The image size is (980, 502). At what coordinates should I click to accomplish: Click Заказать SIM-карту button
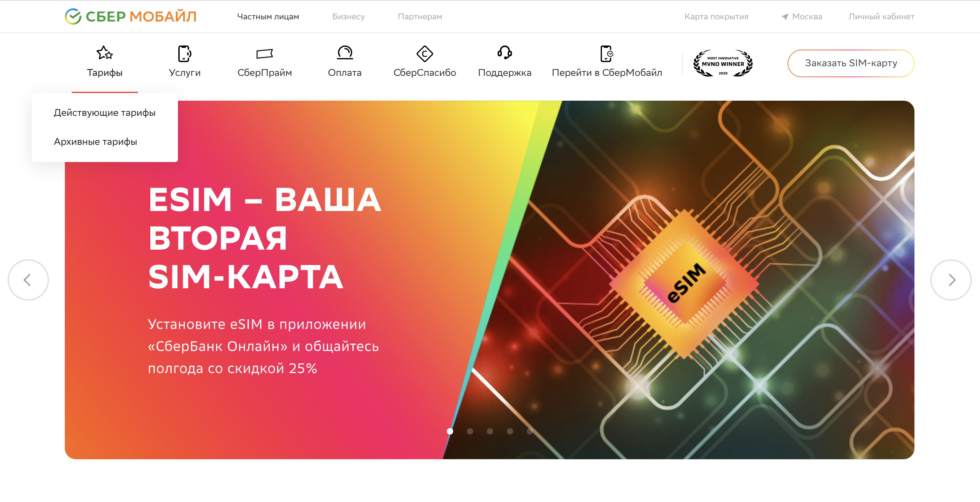pyautogui.click(x=851, y=63)
